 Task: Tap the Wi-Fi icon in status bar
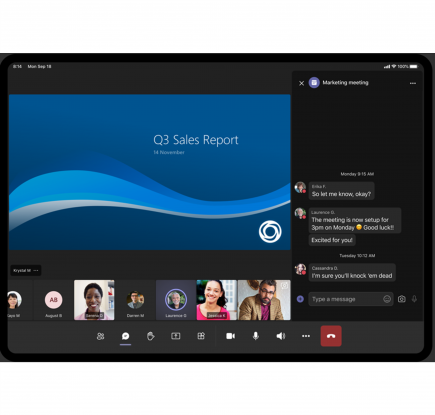[394, 67]
